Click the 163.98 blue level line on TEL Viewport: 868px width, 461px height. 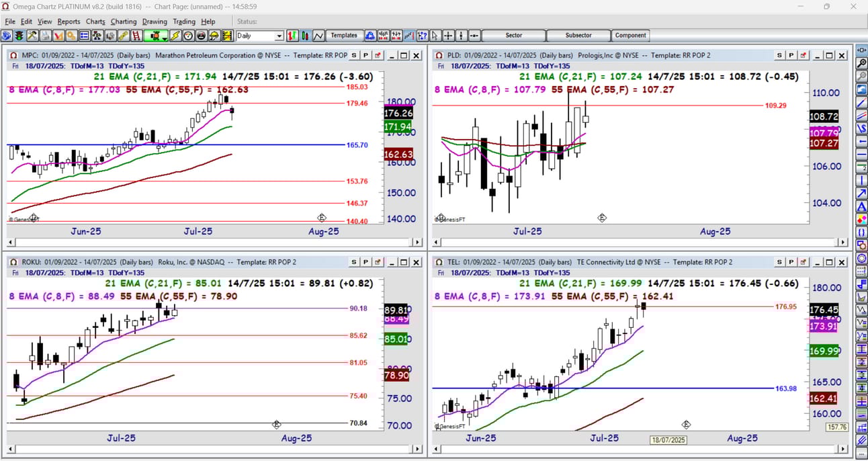tap(603, 388)
